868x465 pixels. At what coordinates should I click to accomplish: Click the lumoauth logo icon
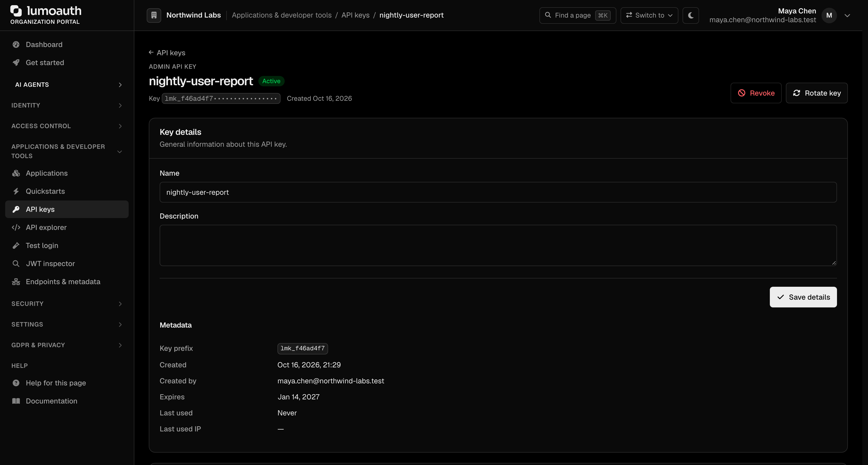(16, 11)
